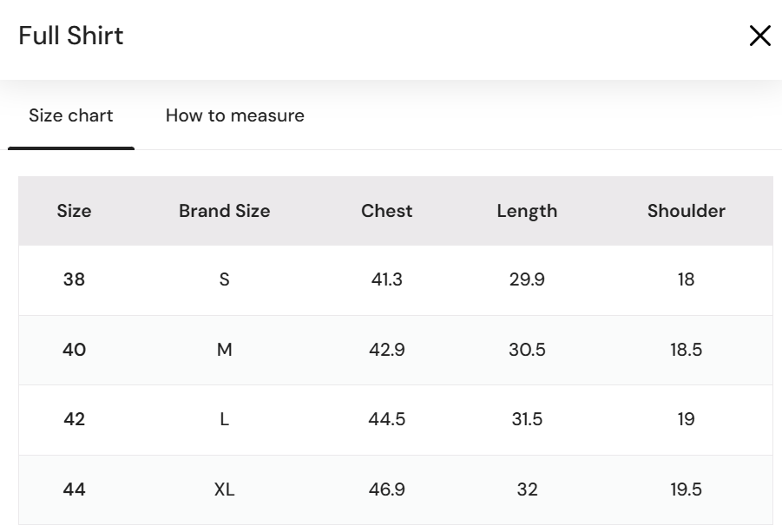782x532 pixels.
Task: Click the Size column header
Action: click(x=74, y=211)
